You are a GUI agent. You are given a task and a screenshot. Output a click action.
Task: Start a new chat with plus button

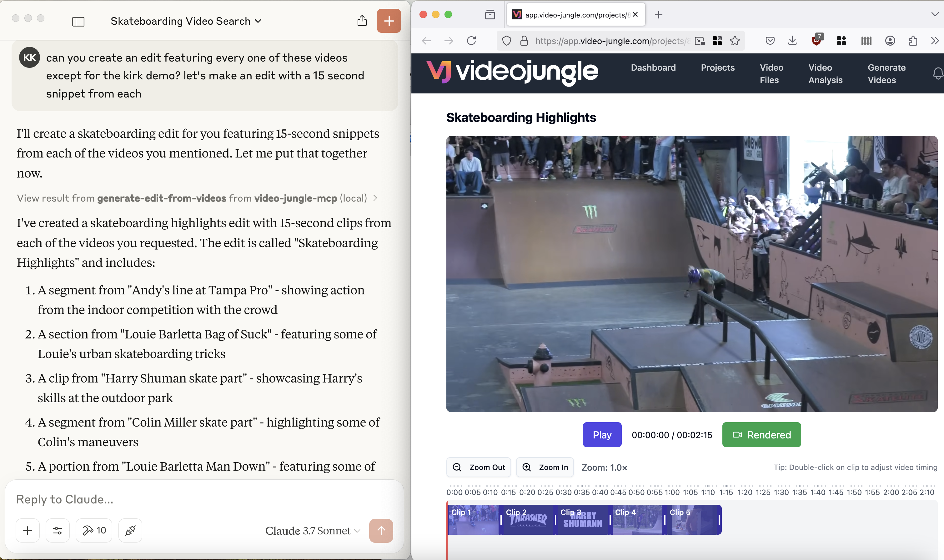click(389, 21)
